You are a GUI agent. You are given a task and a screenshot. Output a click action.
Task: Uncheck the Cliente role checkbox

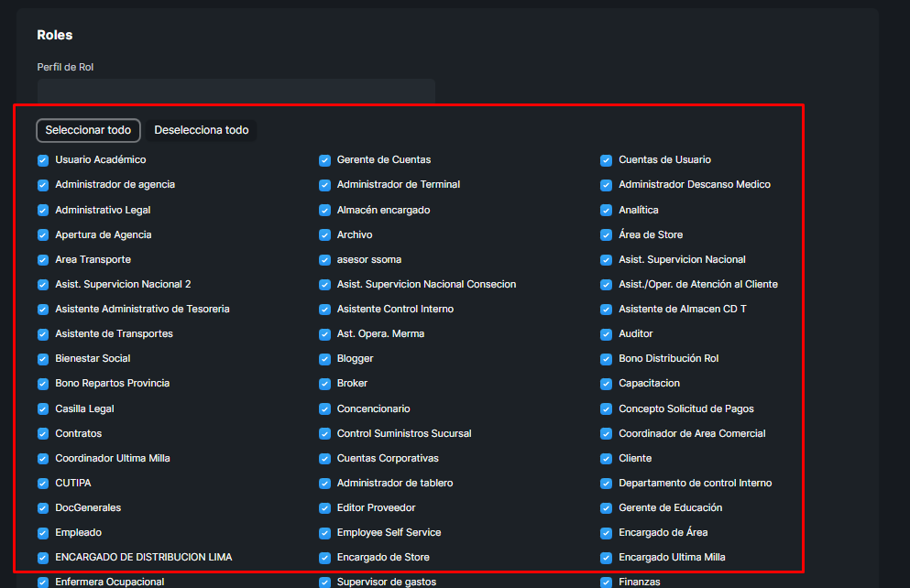point(606,459)
